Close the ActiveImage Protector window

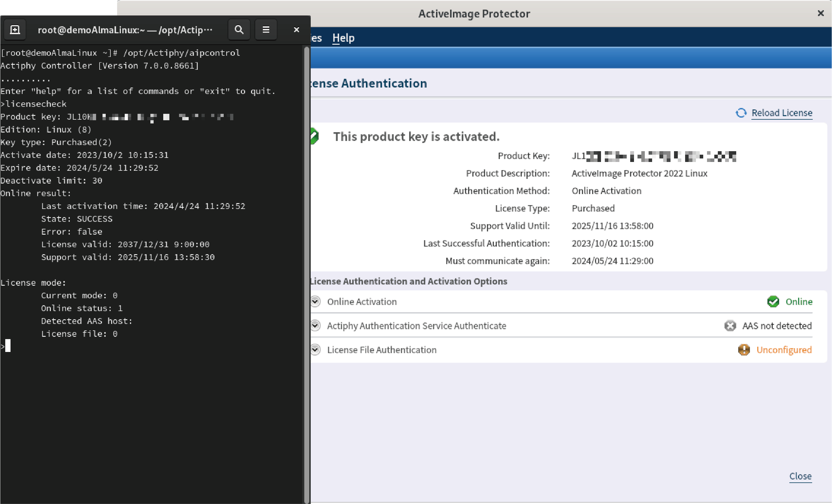821,13
